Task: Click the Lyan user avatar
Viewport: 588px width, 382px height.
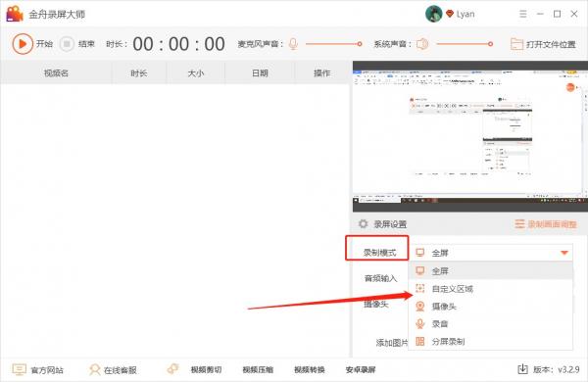Action: point(433,14)
